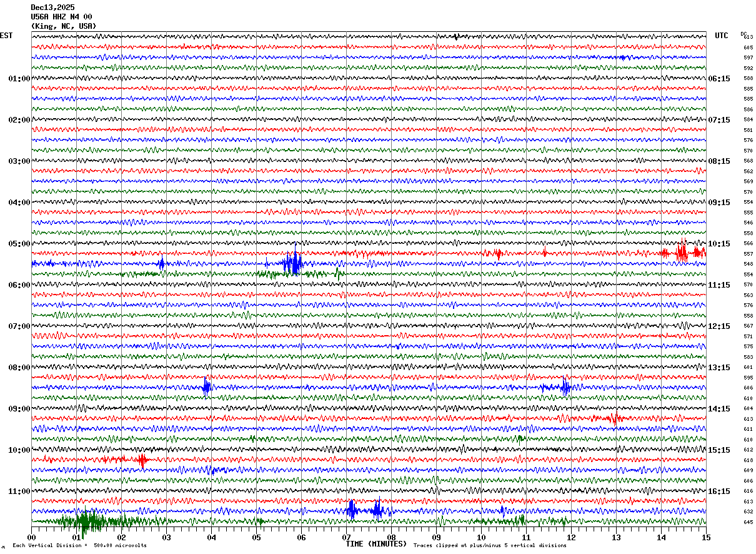
Task: Click the DC offset value 601
Action: [748, 367]
